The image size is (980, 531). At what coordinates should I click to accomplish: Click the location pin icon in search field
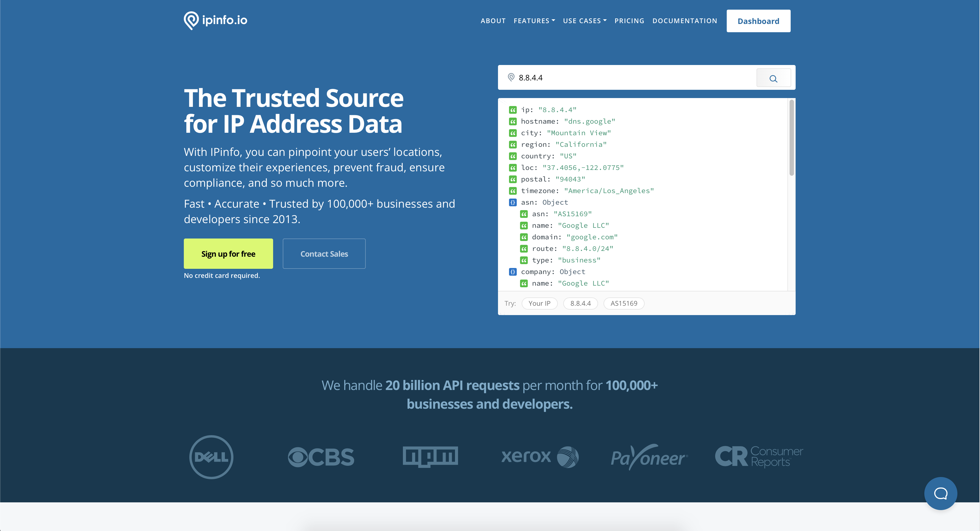click(511, 78)
